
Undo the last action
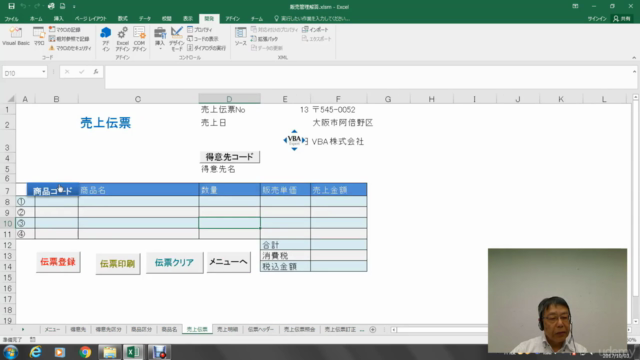(23, 6)
